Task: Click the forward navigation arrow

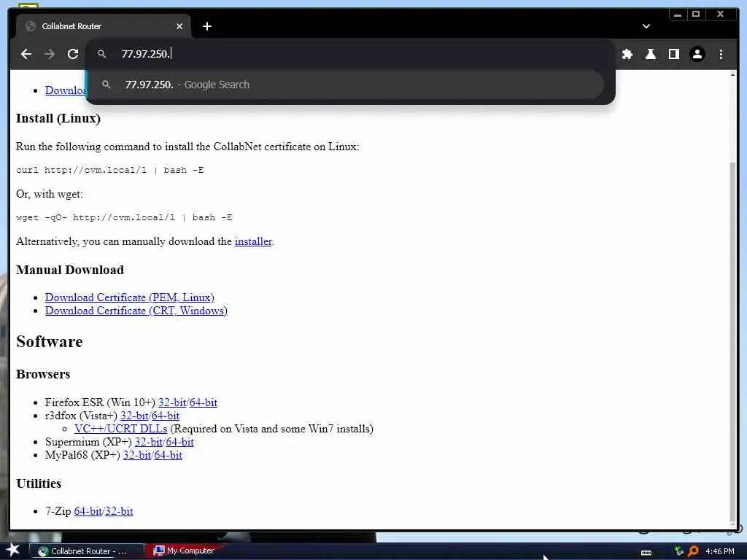Action: coord(50,54)
